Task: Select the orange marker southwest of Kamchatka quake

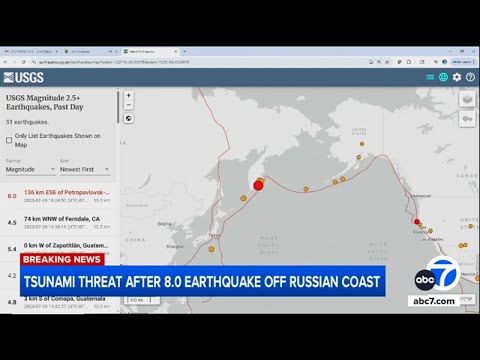Action: coord(243,198)
